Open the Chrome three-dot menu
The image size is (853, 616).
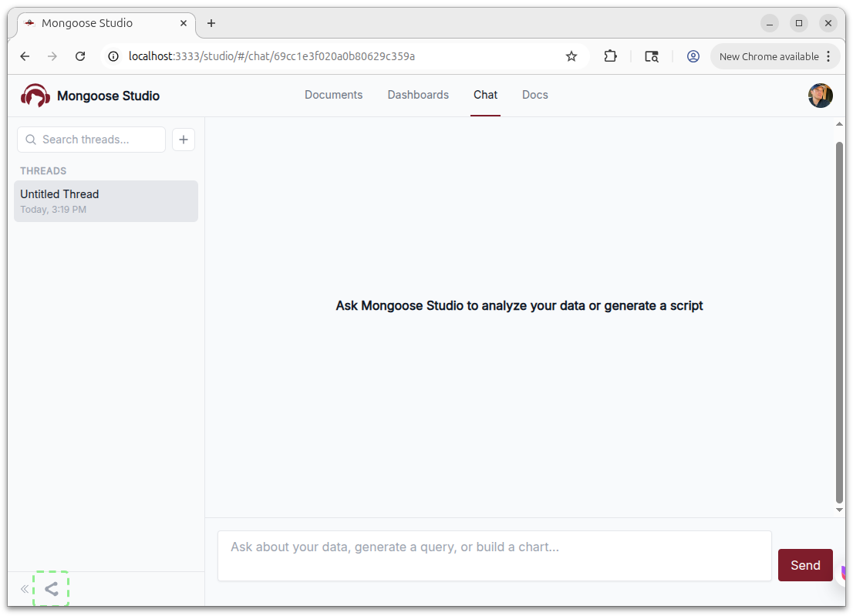pos(828,56)
